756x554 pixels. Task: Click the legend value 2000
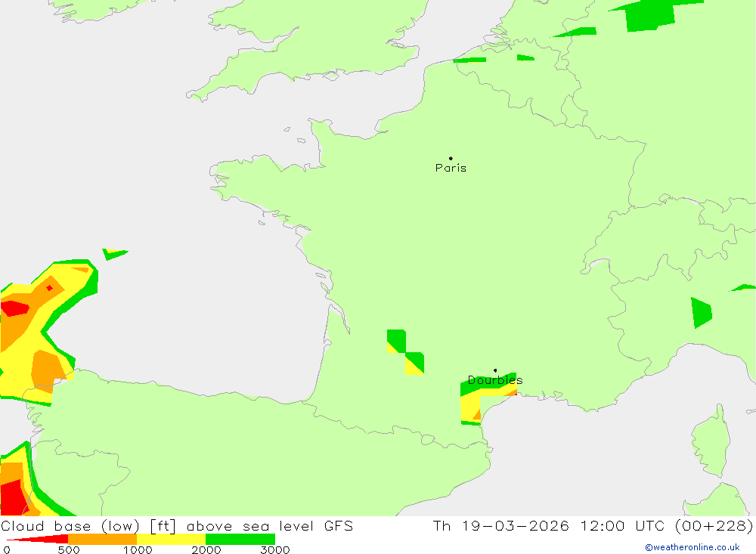[x=206, y=549]
